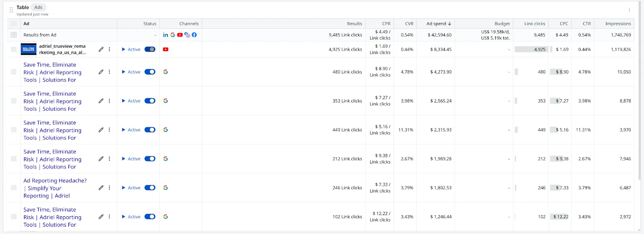This screenshot has width=644, height=234.
Task: Click pencil icon for the 102 Link clicks ad
Action: (101, 217)
